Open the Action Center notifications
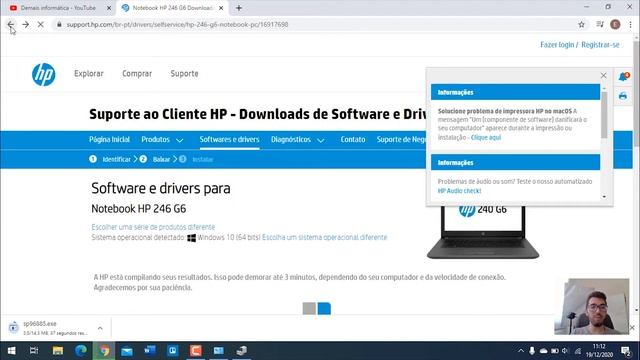 point(626,351)
